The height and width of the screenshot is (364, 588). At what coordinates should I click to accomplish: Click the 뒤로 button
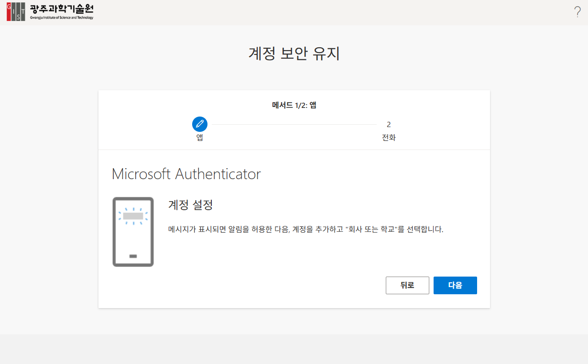click(x=407, y=285)
